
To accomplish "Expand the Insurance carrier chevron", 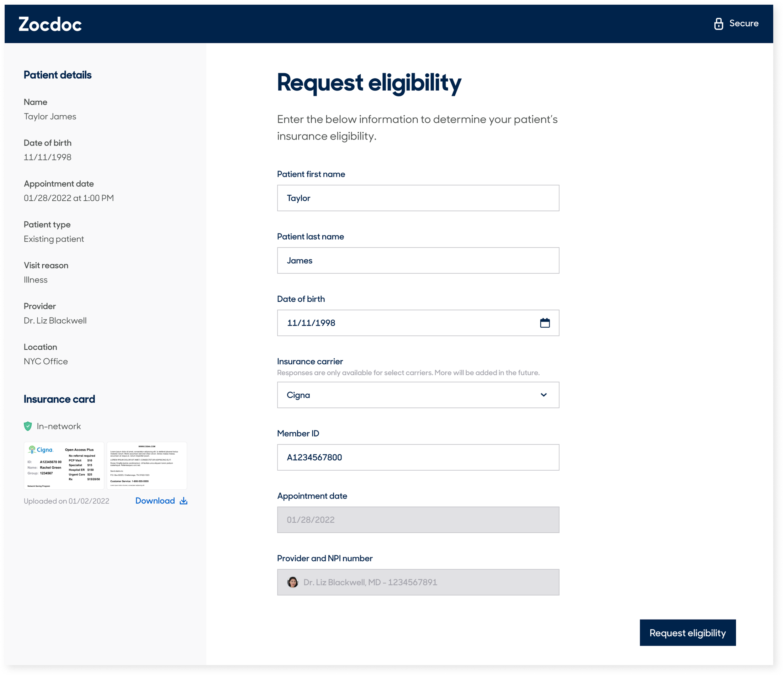I will (x=543, y=395).
